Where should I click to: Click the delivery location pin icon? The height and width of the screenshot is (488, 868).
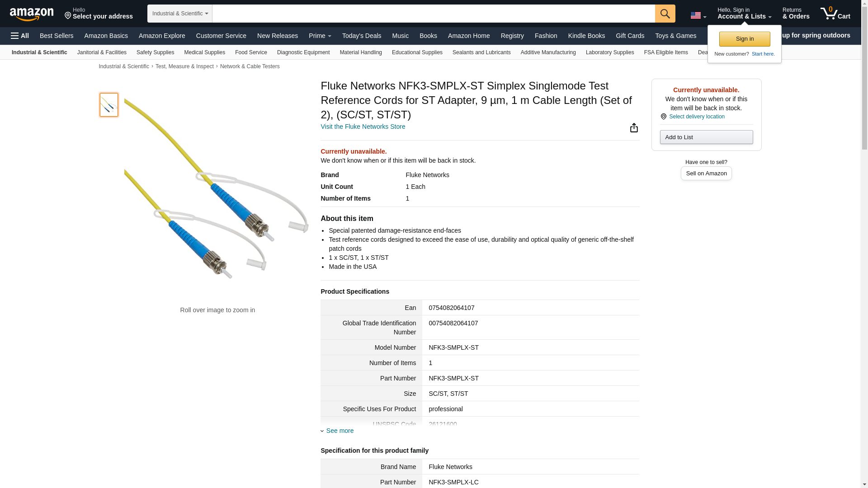coord(663,117)
